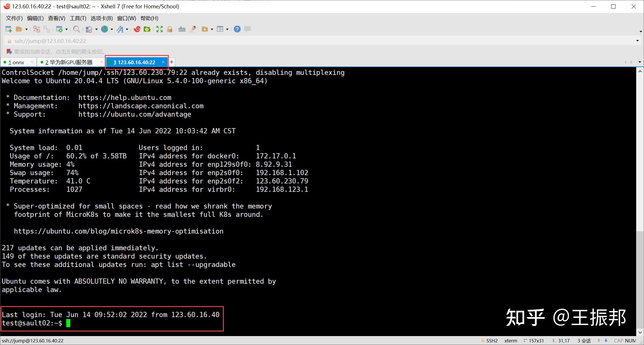Click the highlighter pen toolbar icon

[192, 29]
